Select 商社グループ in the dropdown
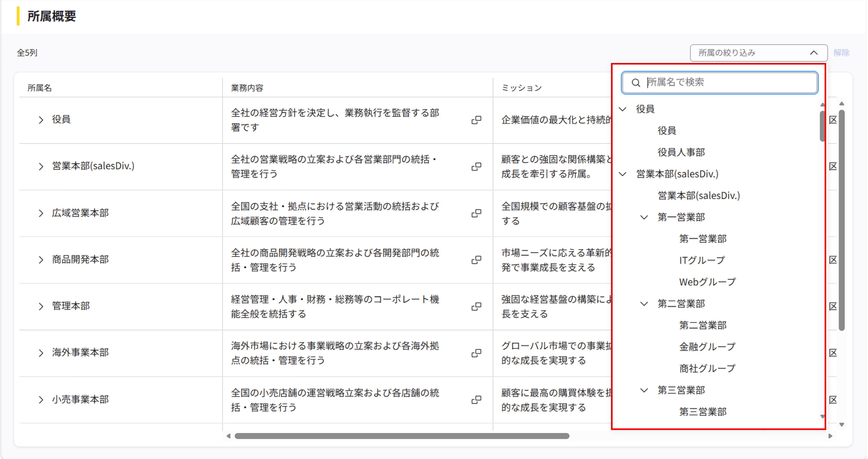Viewport: 868px width, 459px height. [707, 369]
